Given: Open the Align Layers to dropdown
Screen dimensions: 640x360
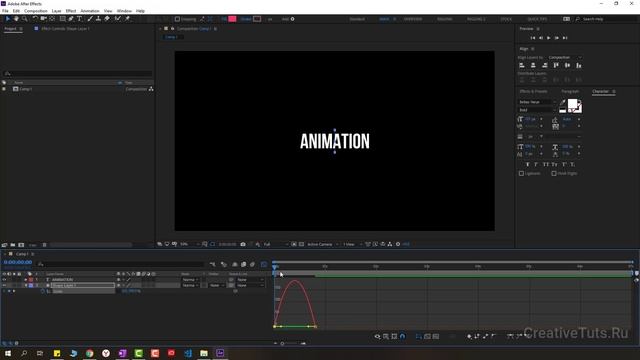Looking at the screenshot, I should click(565, 58).
